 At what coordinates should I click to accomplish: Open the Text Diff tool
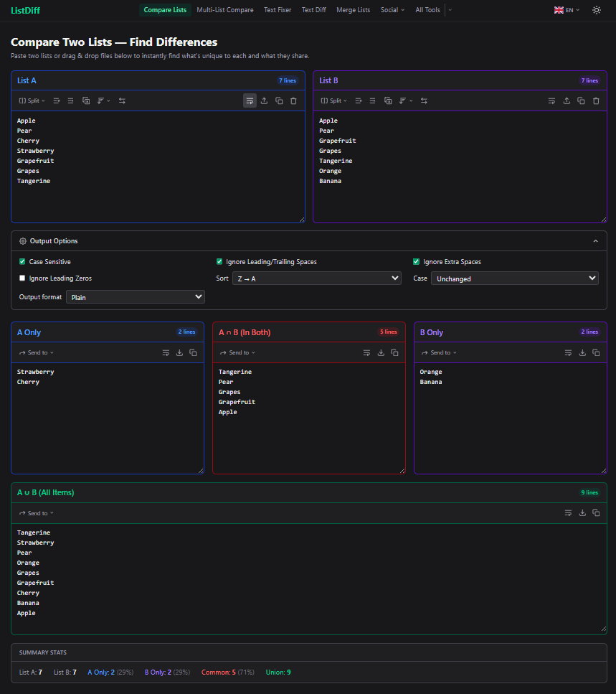(x=314, y=10)
